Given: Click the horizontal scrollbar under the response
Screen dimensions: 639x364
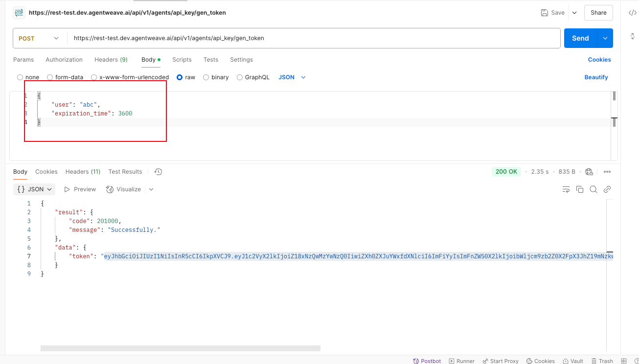Looking at the screenshot, I should point(180,348).
